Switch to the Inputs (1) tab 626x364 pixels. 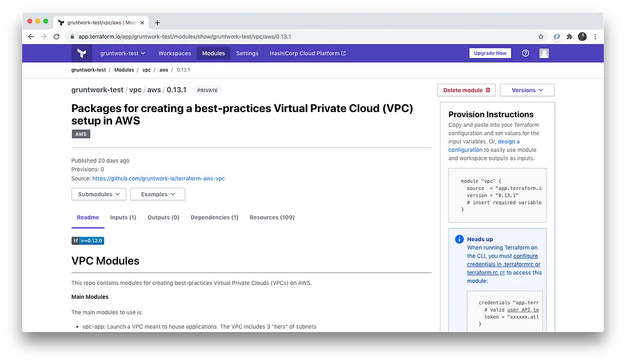point(123,217)
